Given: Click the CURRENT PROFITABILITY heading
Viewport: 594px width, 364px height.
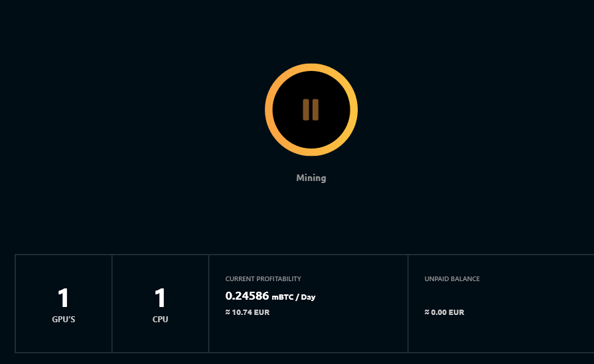Looking at the screenshot, I should [x=263, y=279].
